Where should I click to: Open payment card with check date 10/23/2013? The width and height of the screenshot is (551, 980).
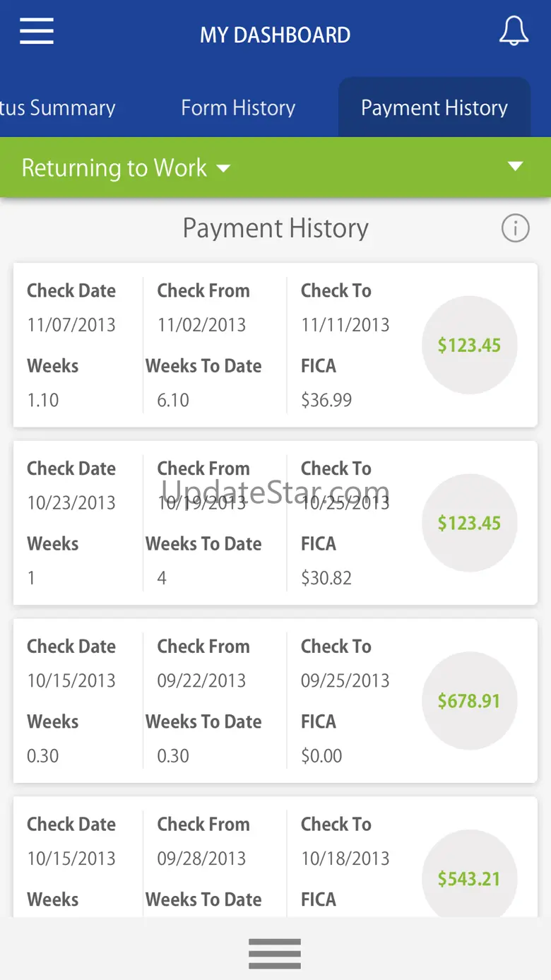click(x=275, y=523)
